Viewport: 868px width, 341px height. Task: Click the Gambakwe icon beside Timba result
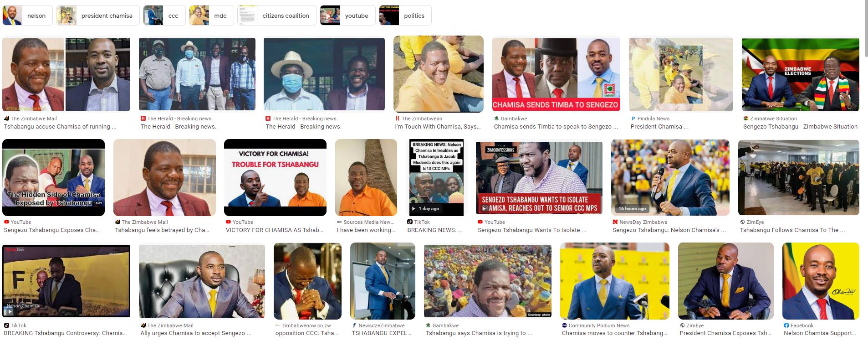[x=496, y=119]
